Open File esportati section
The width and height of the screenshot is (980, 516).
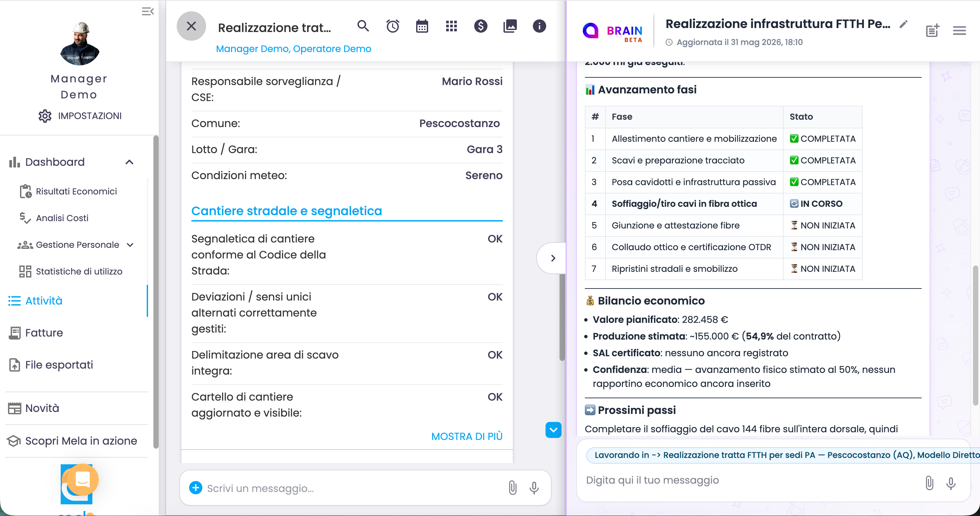click(51, 365)
